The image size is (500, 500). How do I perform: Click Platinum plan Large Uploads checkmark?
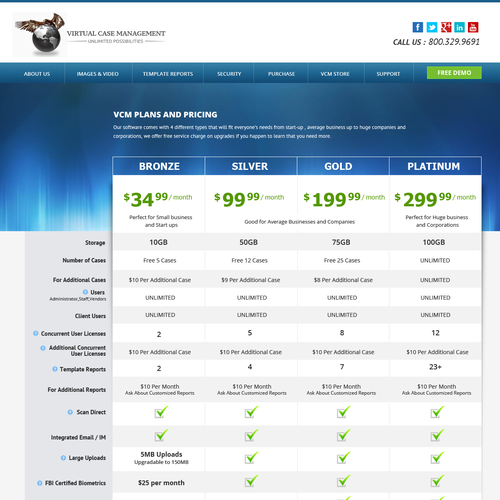coord(437,458)
